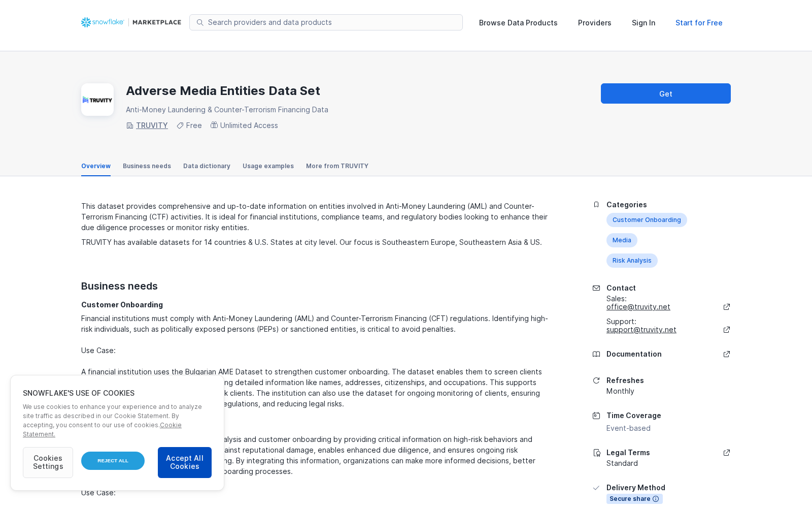This screenshot has width=812, height=508.
Task: Select the Media category tag
Action: coord(622,240)
